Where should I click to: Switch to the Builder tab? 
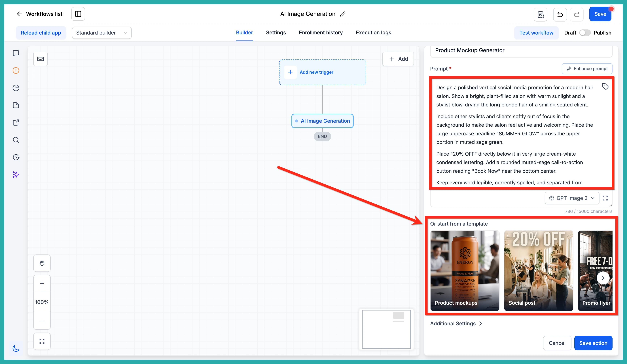tap(244, 33)
